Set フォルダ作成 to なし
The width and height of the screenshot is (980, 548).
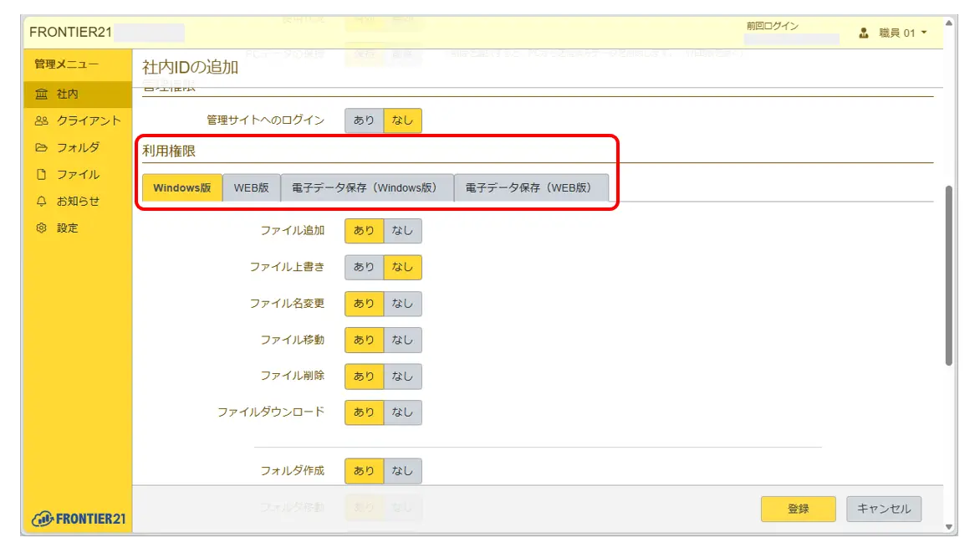click(x=402, y=471)
